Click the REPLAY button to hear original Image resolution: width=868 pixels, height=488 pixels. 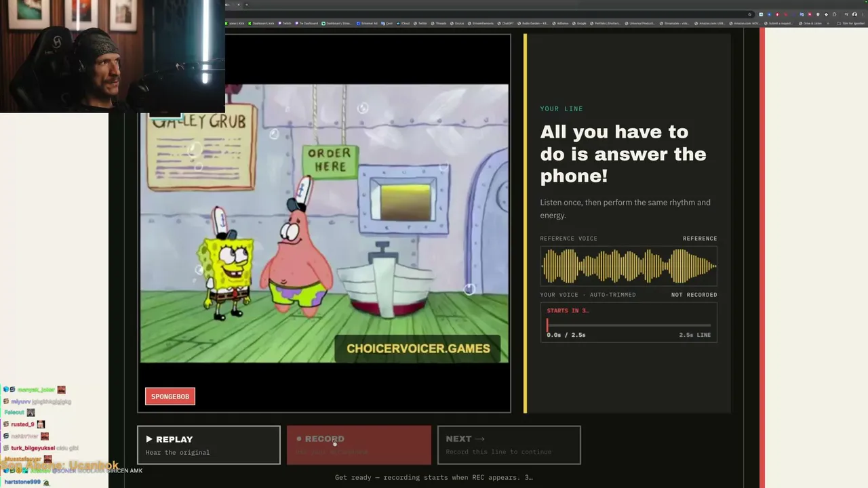pos(209,445)
